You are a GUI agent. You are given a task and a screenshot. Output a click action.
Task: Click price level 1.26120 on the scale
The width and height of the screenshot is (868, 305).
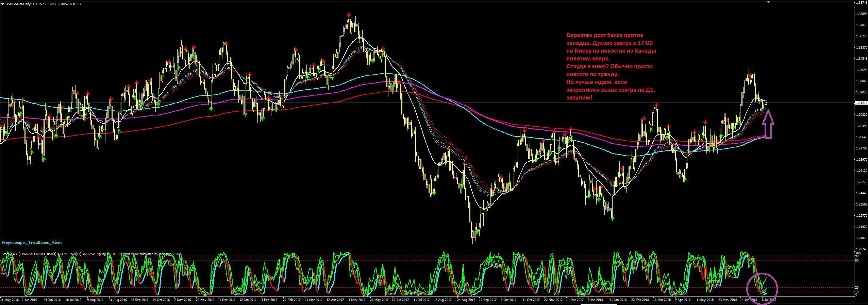[x=861, y=171]
